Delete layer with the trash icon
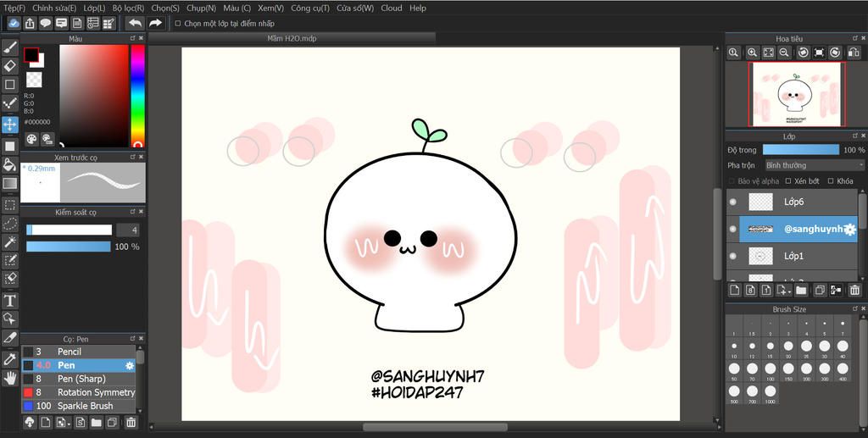Screen dimensions: 868x438 click(854, 291)
